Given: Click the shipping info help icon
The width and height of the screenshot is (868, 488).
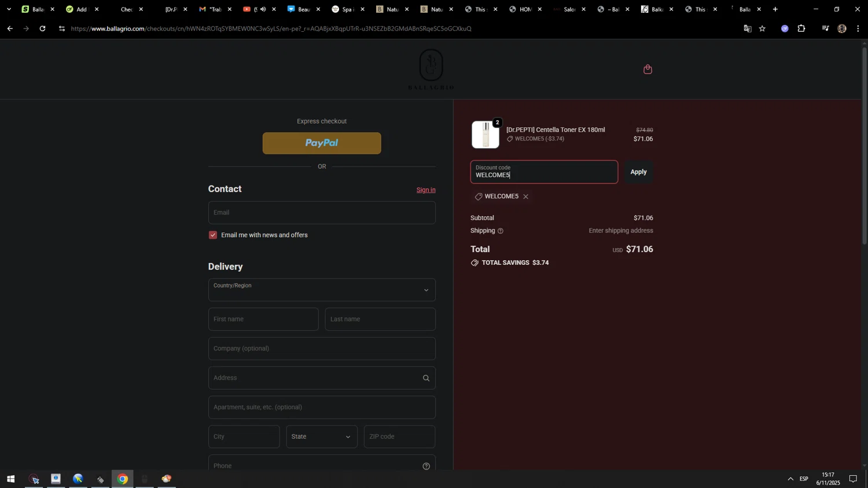Looking at the screenshot, I should pyautogui.click(x=501, y=231).
